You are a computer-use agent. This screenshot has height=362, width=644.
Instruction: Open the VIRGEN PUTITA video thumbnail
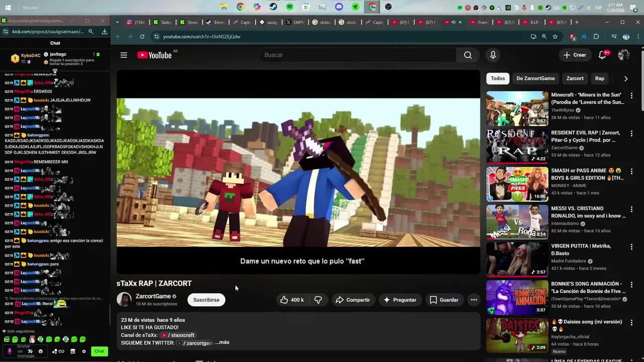click(517, 259)
